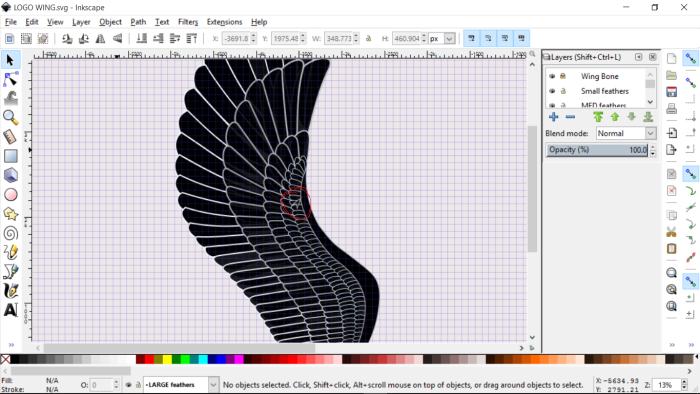Click the Cut scissors icon
This screenshot has width=700, height=394.
671,232
